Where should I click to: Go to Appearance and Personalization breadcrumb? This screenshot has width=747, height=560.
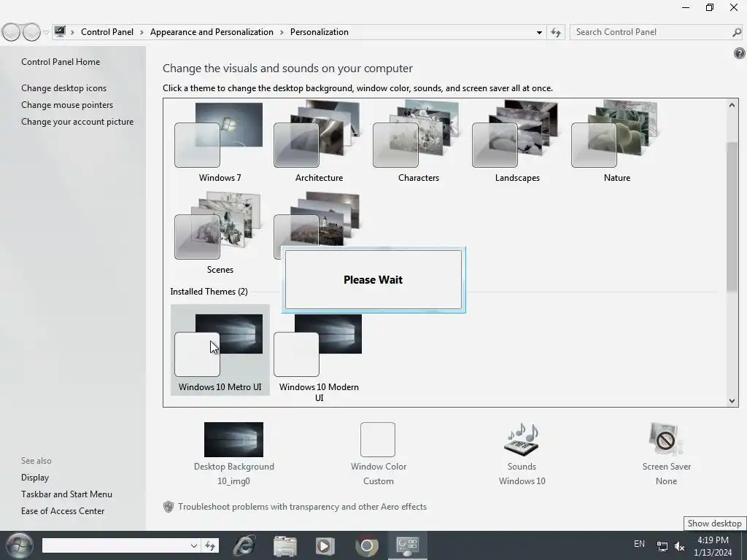pyautogui.click(x=212, y=32)
